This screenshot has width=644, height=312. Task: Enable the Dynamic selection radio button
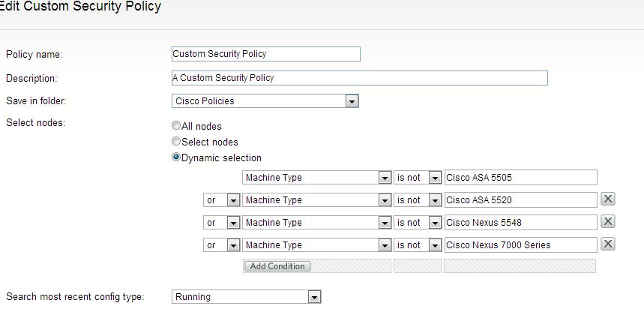(176, 157)
